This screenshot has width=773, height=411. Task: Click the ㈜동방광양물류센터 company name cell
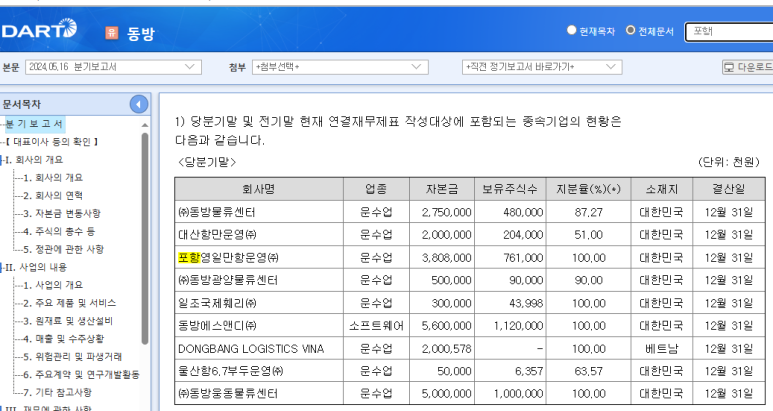(259, 280)
